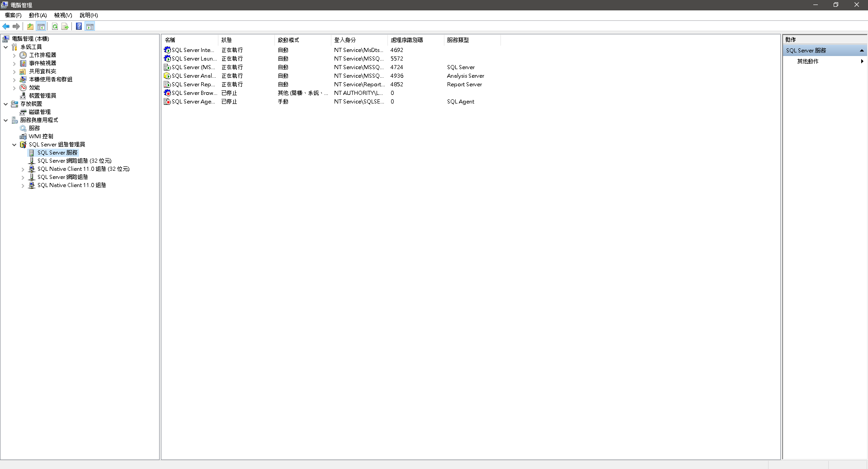868x469 pixels.
Task: Click the 服務 gear icon in tree
Action: pyautogui.click(x=23, y=128)
